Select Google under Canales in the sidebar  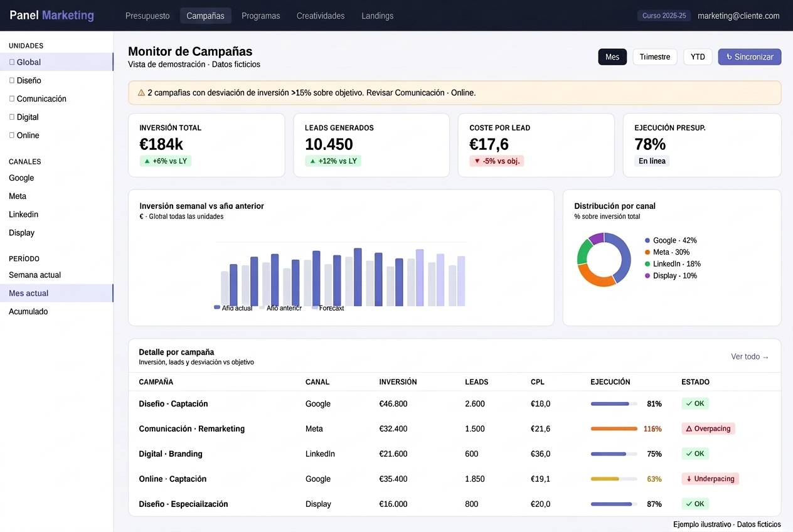[21, 178]
